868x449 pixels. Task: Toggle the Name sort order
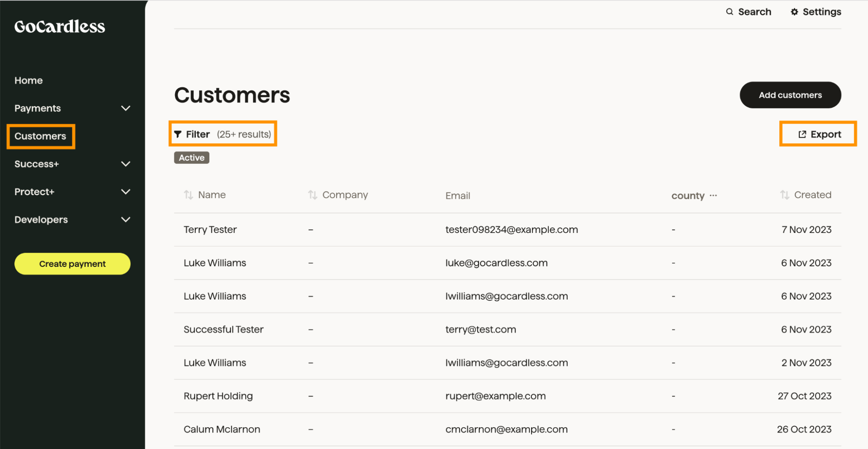[188, 195]
